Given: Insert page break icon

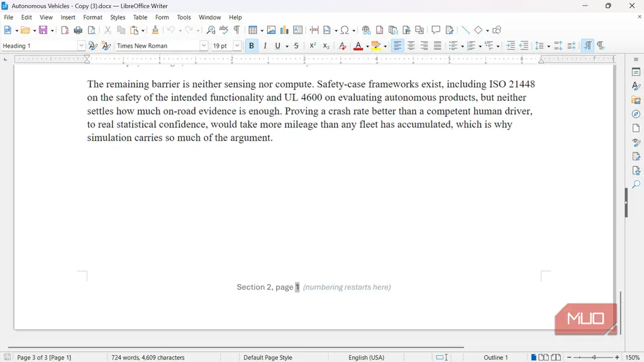Looking at the screenshot, I should point(314,30).
